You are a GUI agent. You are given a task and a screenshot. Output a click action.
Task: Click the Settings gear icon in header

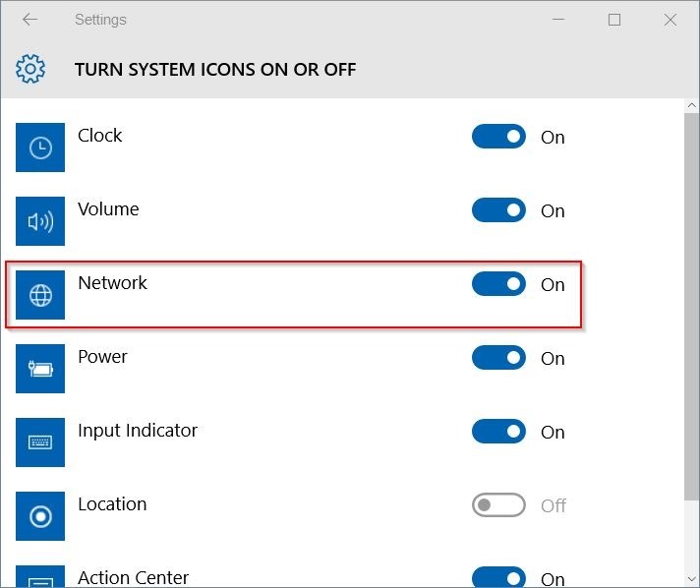coord(30,69)
